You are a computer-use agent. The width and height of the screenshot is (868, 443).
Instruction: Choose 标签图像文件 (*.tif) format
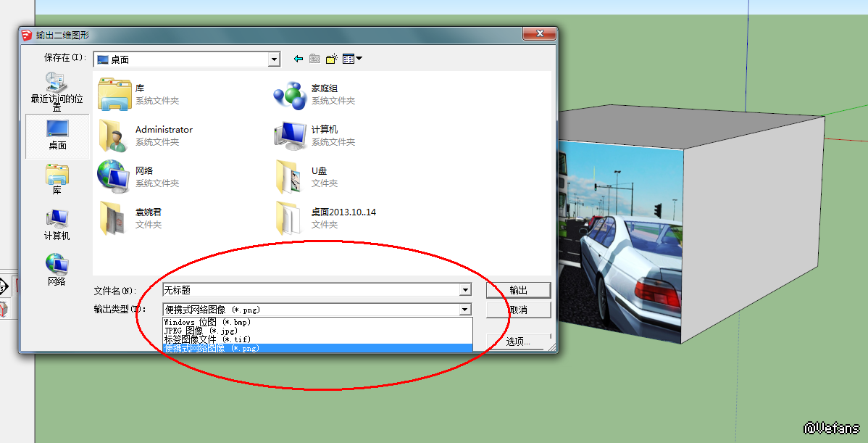318,339
